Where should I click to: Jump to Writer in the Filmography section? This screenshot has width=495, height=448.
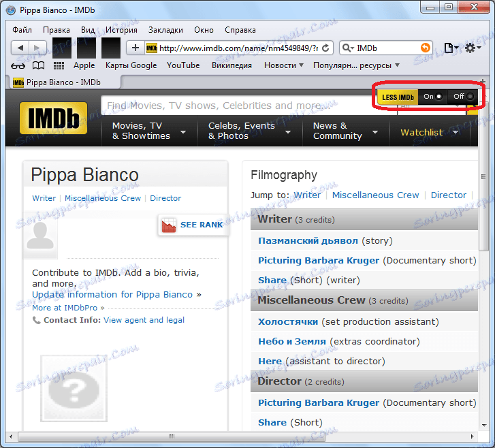click(x=307, y=195)
